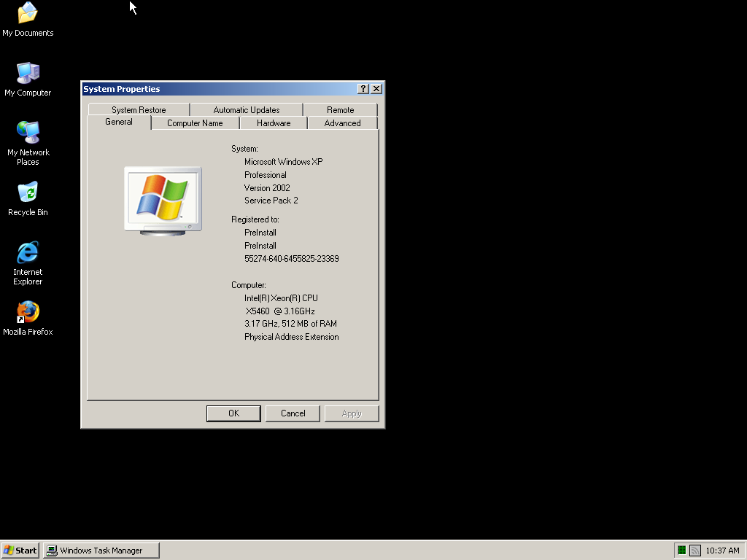Click the 'X5460 @ 3.16GHz' text
The width and height of the screenshot is (747, 560).
click(280, 311)
